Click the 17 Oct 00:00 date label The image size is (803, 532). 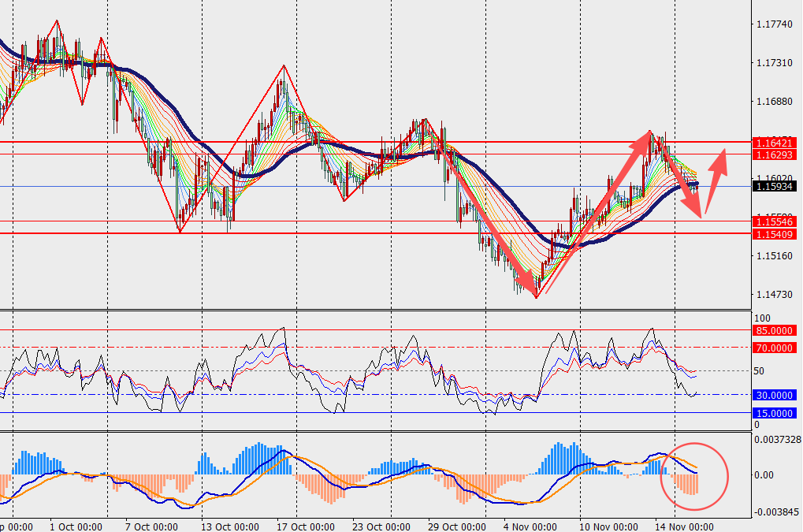(297, 526)
